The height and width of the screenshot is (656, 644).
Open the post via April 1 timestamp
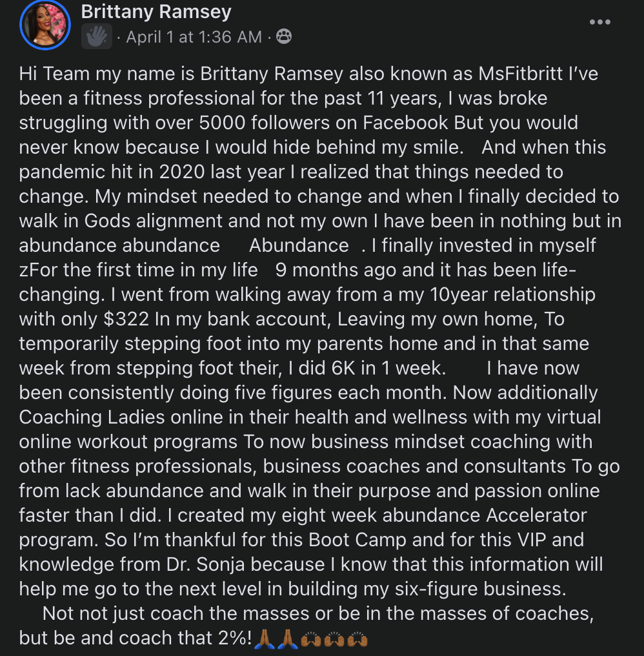click(194, 37)
